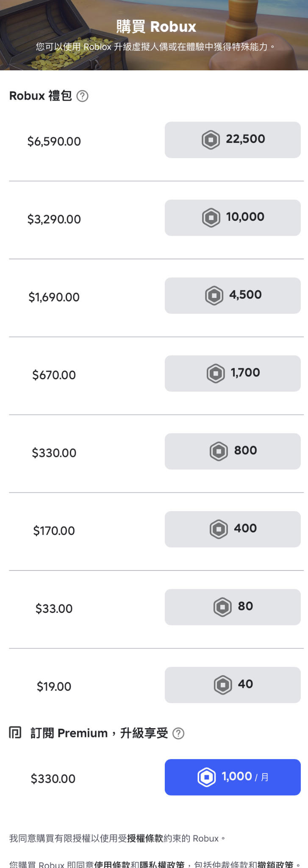Open the 使用條款 link

(112, 864)
